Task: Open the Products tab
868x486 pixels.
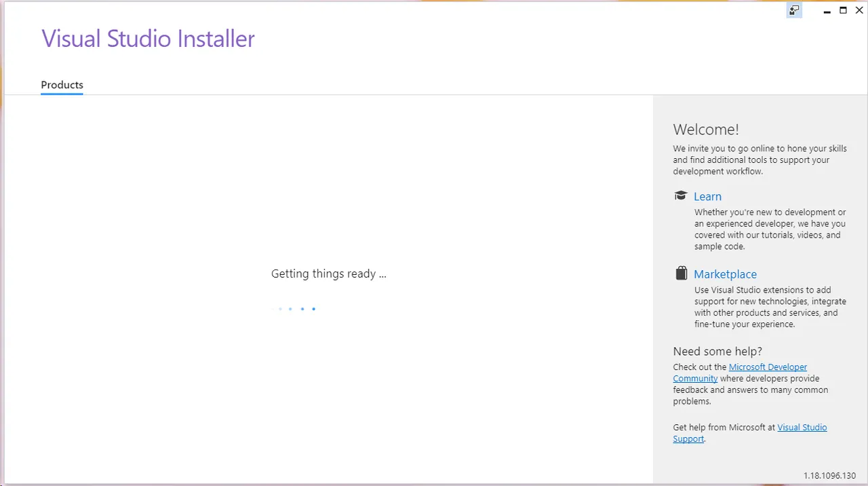Action: 62,85
